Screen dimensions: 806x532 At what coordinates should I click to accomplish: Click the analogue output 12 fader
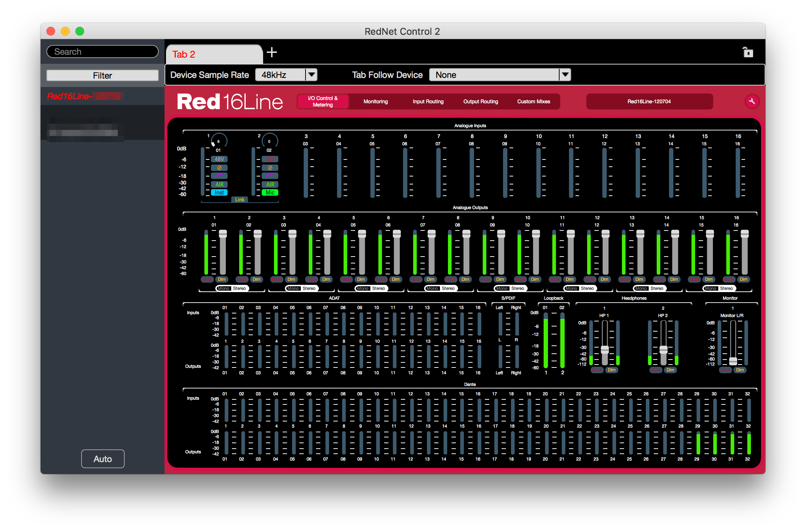pos(606,234)
